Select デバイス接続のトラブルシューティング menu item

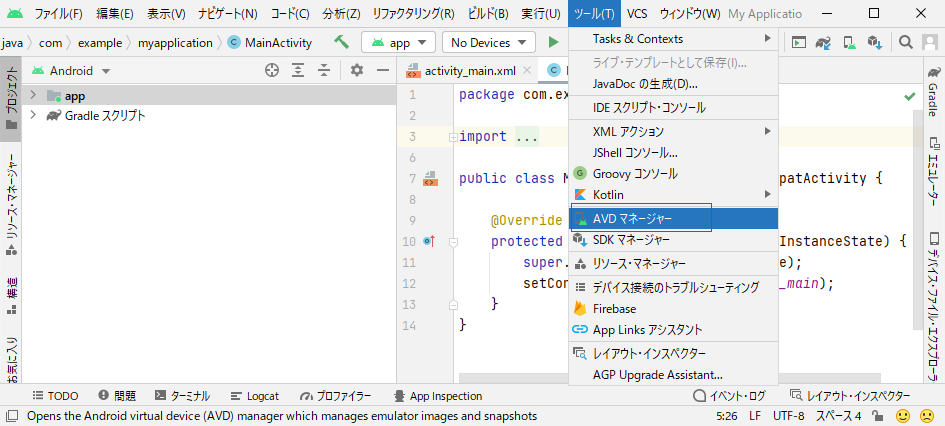pyautogui.click(x=673, y=287)
